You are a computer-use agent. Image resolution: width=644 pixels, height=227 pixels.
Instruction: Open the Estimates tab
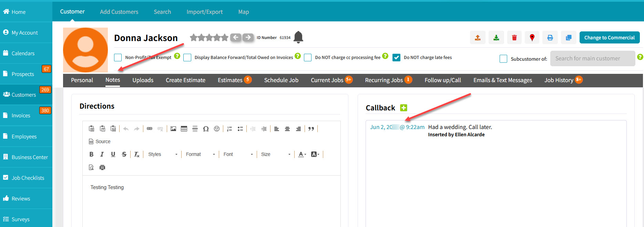(x=234, y=80)
